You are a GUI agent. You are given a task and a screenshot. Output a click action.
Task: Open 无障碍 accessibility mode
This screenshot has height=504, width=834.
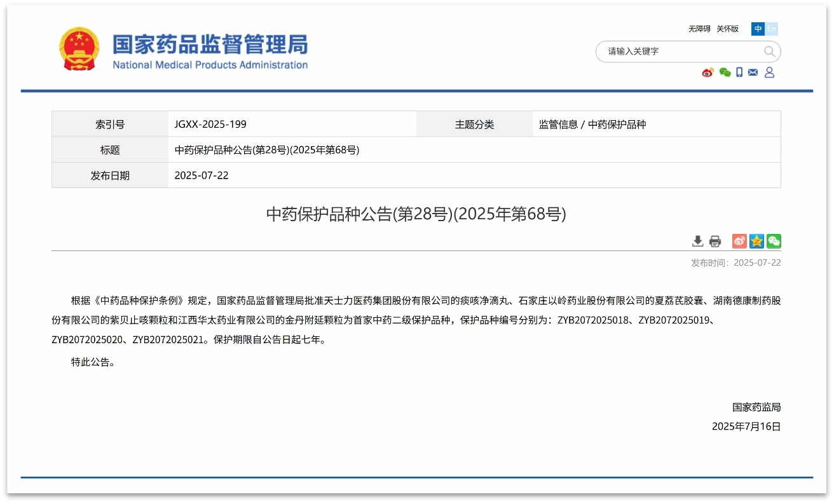tap(699, 29)
